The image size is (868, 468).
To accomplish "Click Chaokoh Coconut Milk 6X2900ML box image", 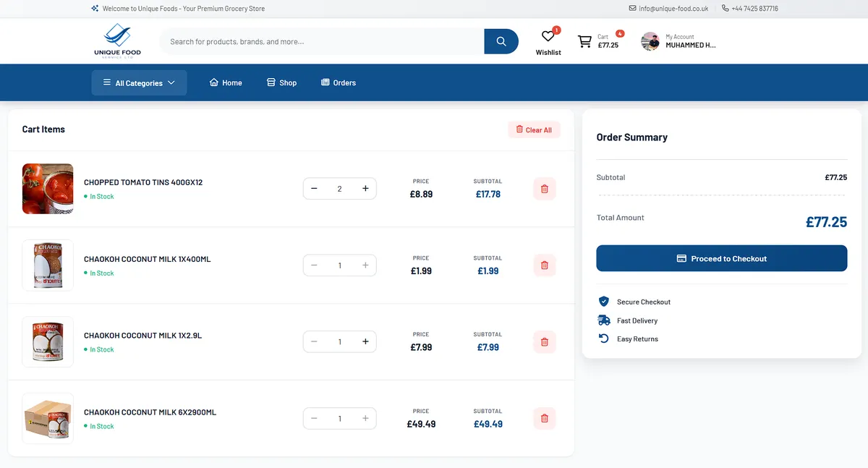I will (48, 419).
